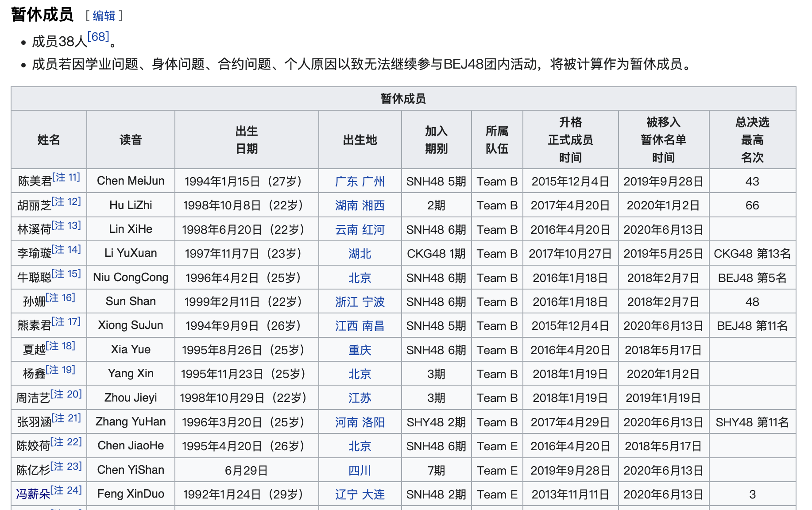This screenshot has width=812, height=510.
Task: Select the reading Niu CongCong
Action: pos(131,278)
